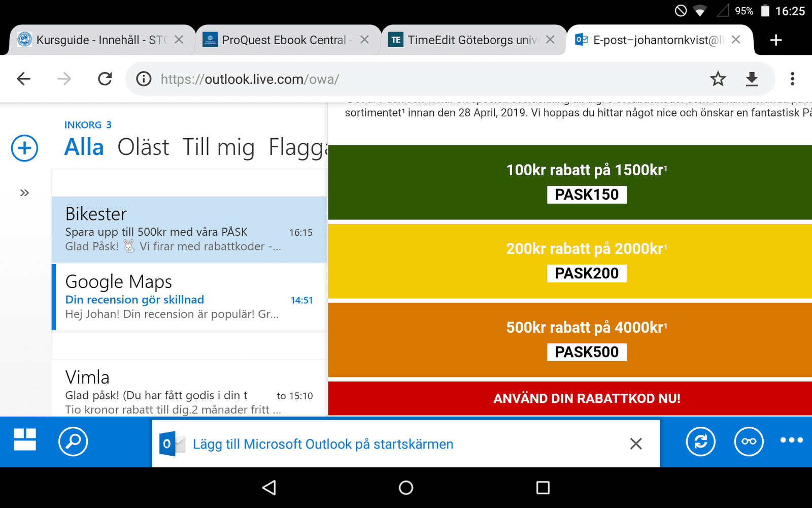Close the TimeEdit tab
The image size is (812, 508).
click(x=550, y=40)
